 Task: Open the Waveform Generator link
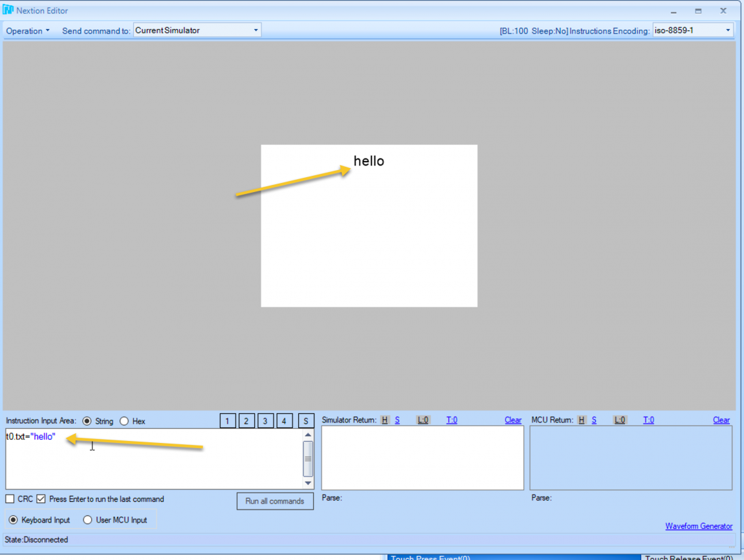coord(699,526)
